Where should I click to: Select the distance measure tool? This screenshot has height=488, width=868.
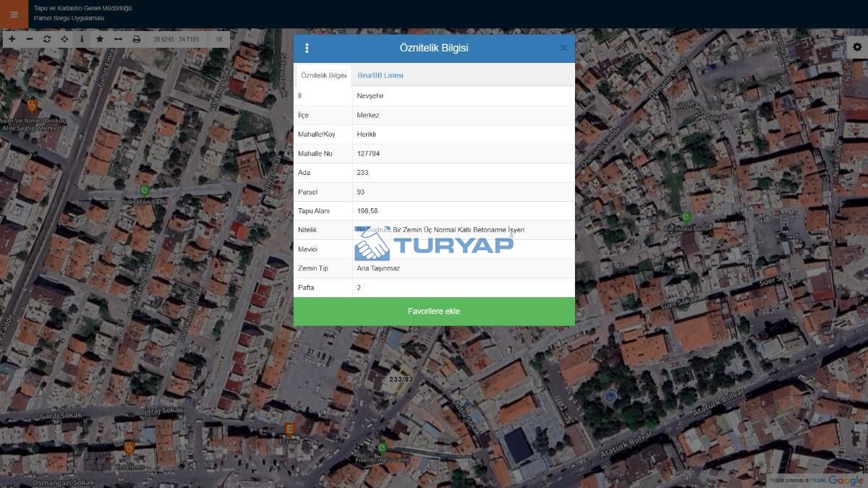118,39
